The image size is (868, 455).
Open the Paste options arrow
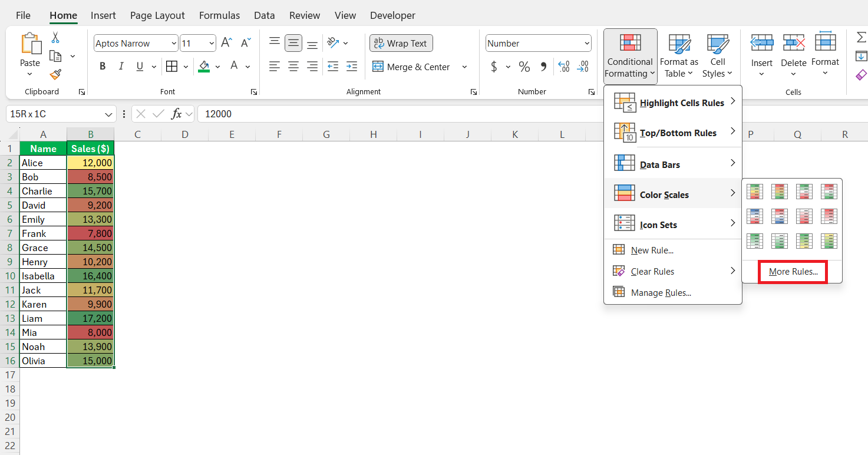point(29,74)
